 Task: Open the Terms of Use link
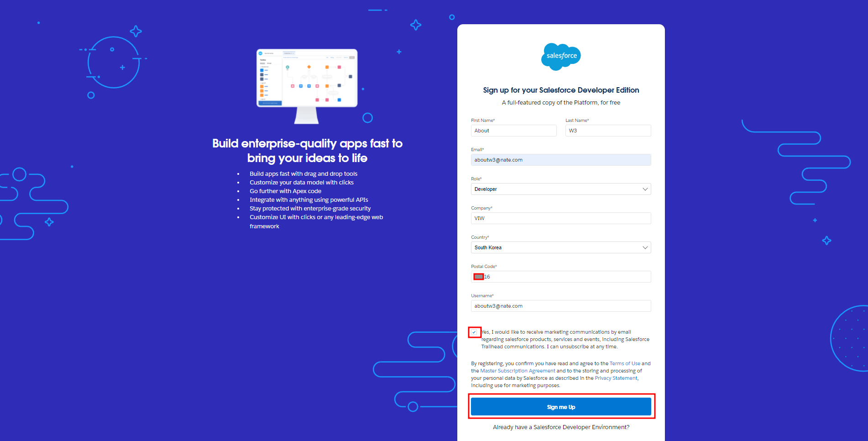tap(625, 363)
